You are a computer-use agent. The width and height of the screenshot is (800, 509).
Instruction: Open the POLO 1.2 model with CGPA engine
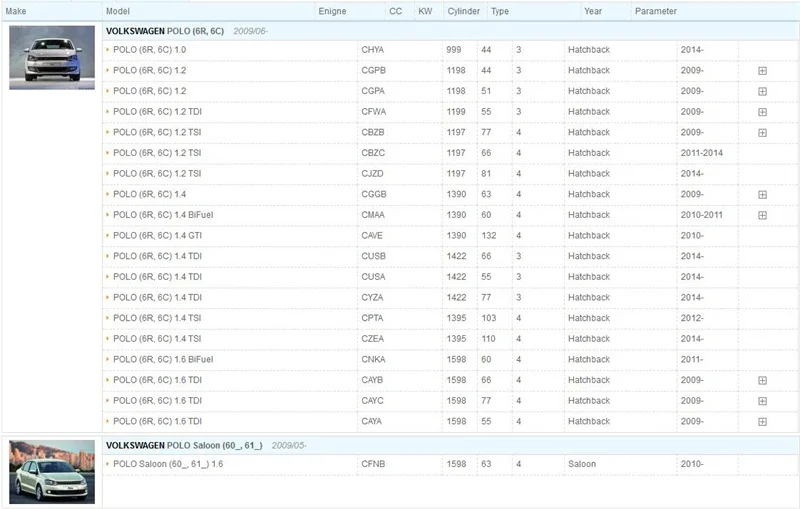[x=149, y=91]
